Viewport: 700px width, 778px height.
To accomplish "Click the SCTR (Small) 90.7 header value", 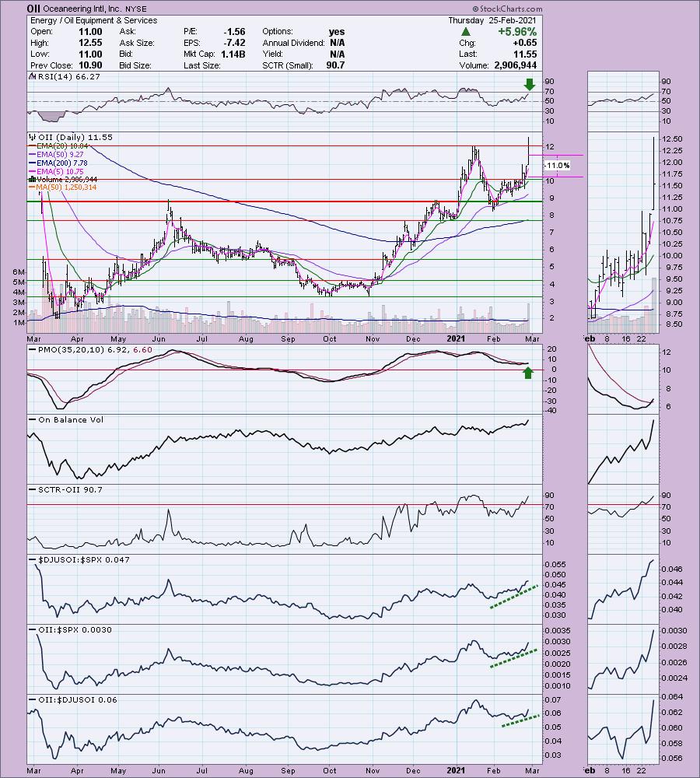I will [335, 65].
